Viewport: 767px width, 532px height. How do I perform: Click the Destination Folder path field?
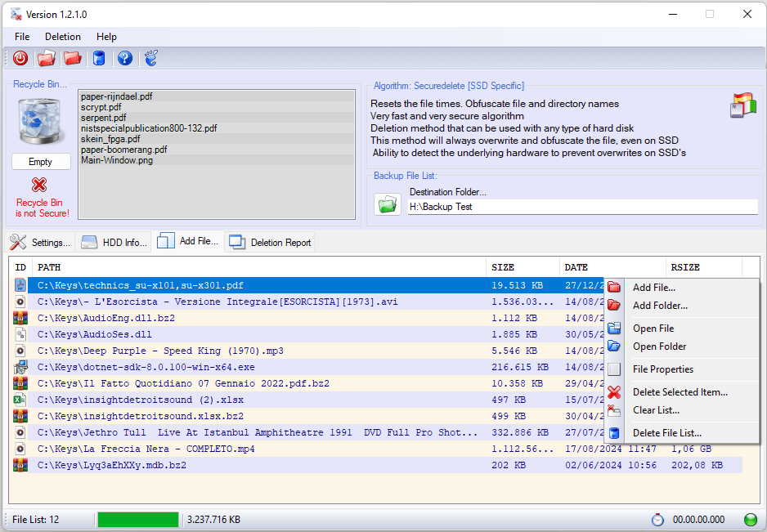tap(582, 208)
